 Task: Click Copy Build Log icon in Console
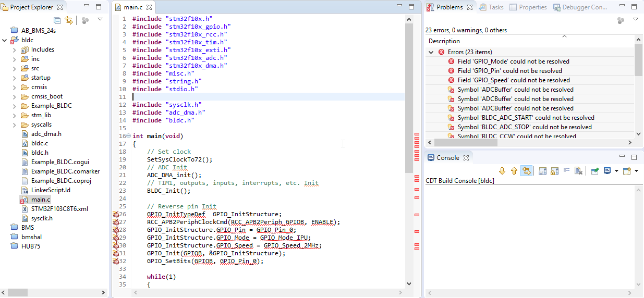tap(542, 171)
